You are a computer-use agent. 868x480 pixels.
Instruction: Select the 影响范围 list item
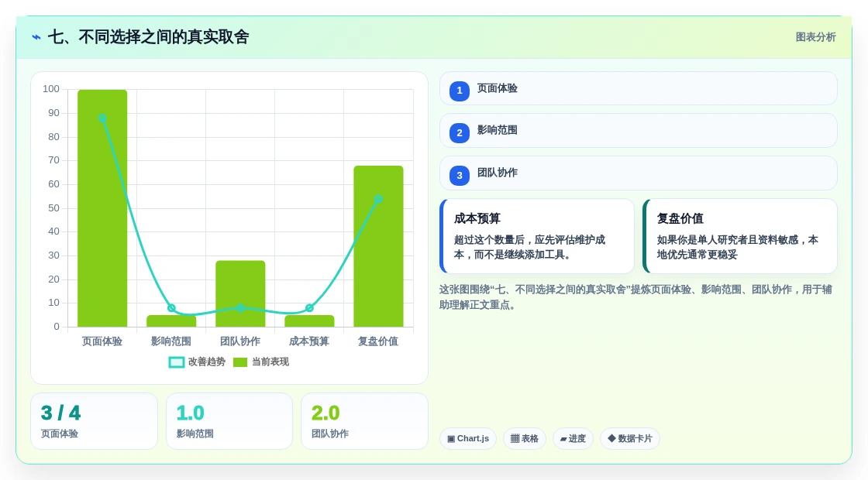point(639,131)
